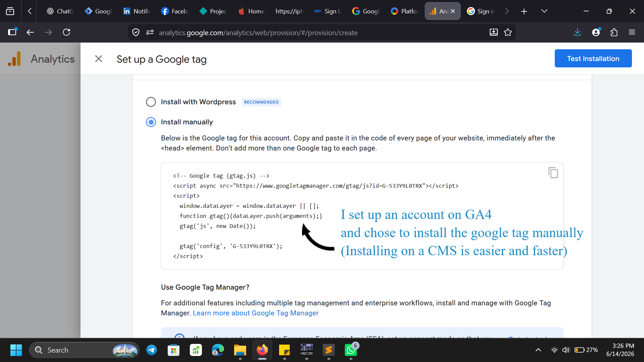This screenshot has height=362, width=644.
Task: Go back to previous page
Action: pyautogui.click(x=30, y=32)
